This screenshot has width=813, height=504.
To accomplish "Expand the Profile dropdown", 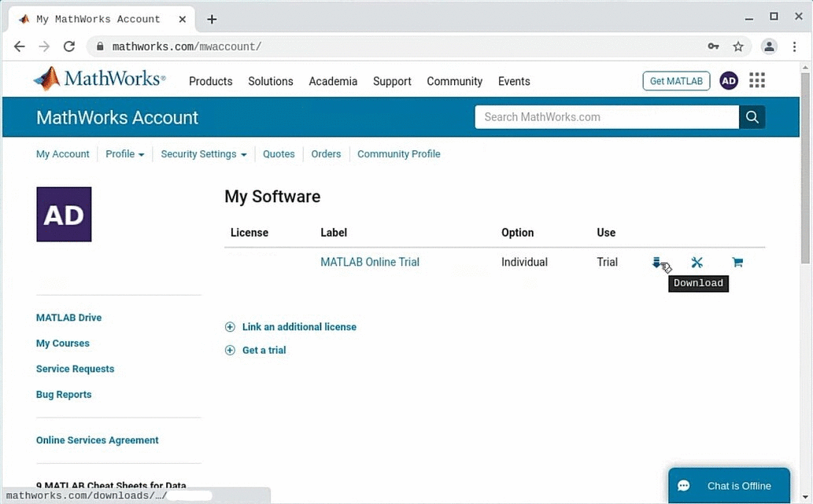I will (125, 154).
